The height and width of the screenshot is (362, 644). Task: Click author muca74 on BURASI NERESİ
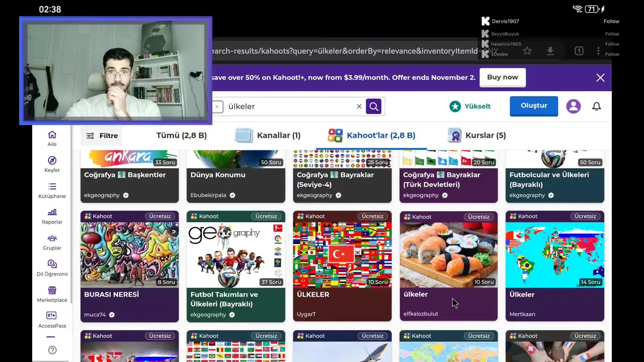(95, 315)
